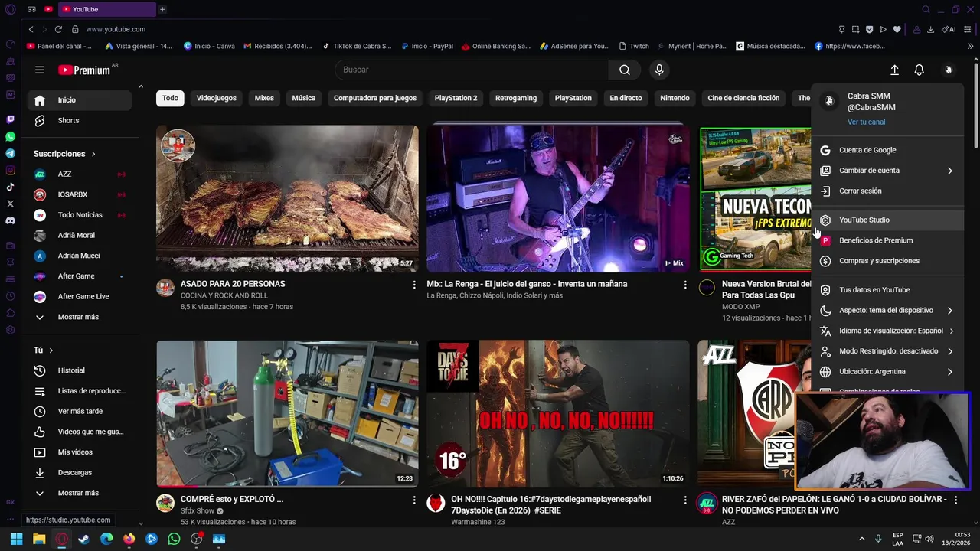This screenshot has height=551, width=980.
Task: Click the www.youtube.com address bar
Action: (x=116, y=29)
